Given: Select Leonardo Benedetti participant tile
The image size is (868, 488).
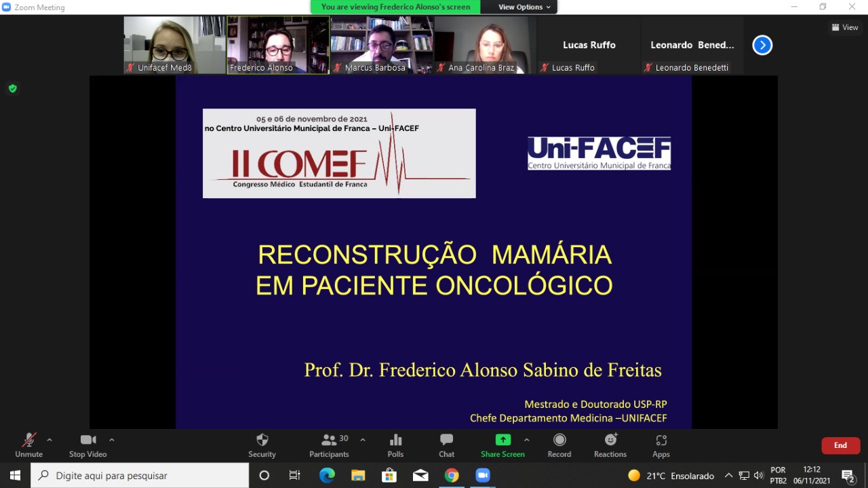Looking at the screenshot, I should (692, 45).
